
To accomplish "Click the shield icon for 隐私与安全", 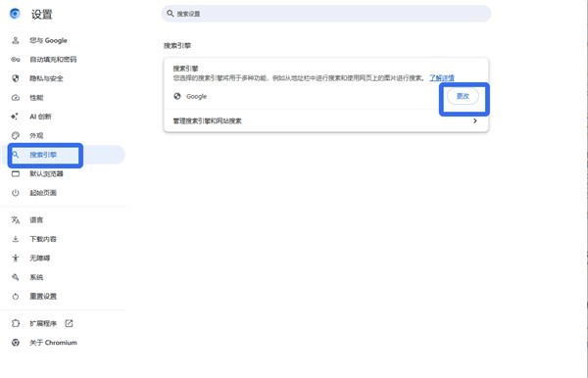I will tap(16, 78).
